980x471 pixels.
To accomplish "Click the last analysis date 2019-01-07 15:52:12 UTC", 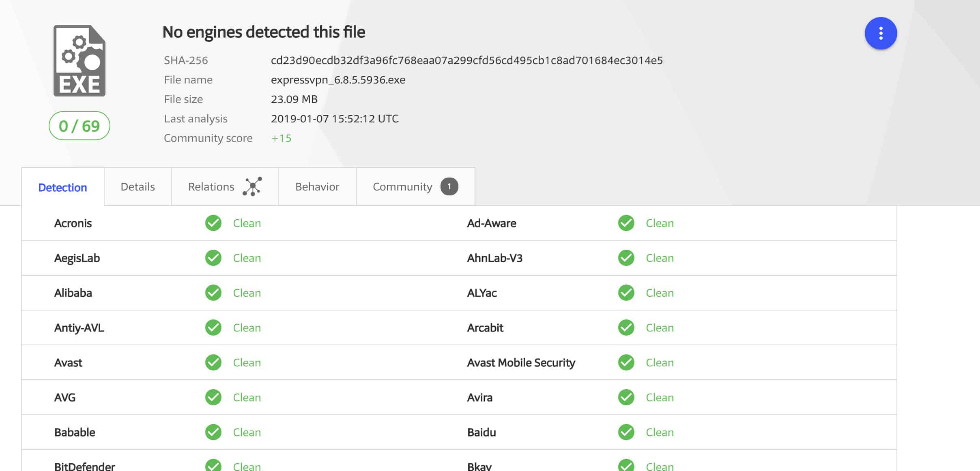I will point(335,119).
